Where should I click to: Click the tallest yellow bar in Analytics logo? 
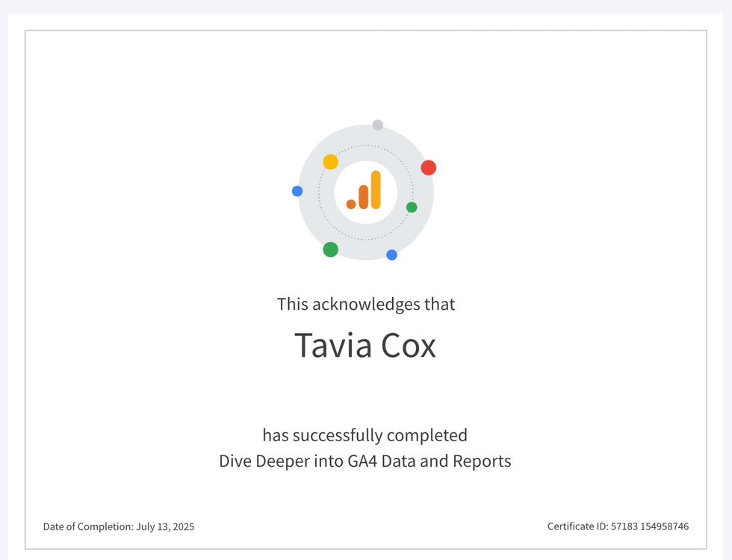376,190
